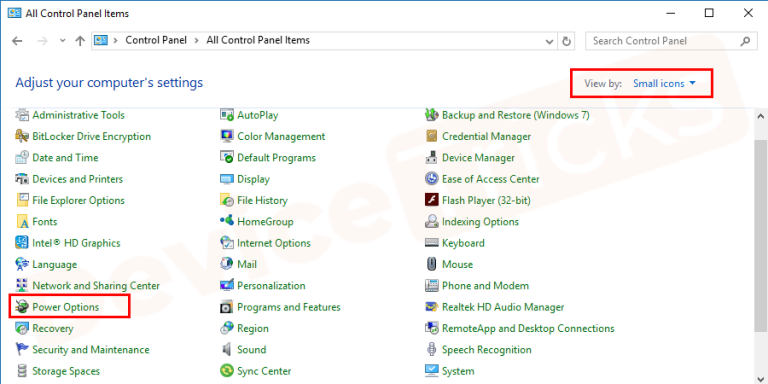The image size is (768, 384).
Task: Go up one level with Up arrow
Action: pos(80,41)
